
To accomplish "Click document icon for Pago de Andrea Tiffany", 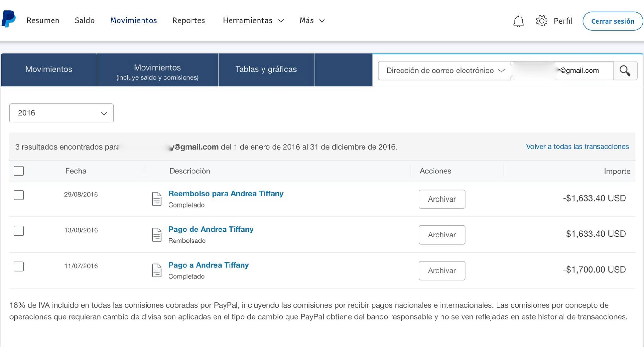I will 157,235.
